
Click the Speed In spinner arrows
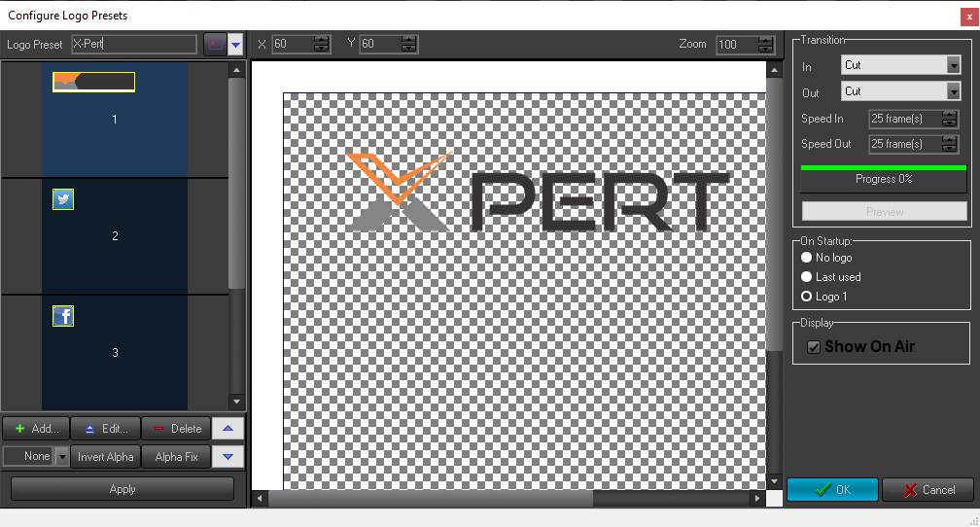coord(949,119)
